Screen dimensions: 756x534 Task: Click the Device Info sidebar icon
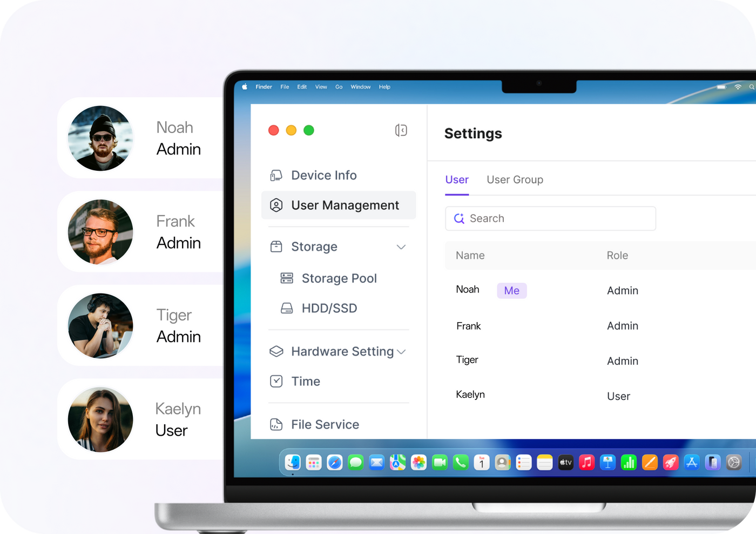pyautogui.click(x=276, y=175)
